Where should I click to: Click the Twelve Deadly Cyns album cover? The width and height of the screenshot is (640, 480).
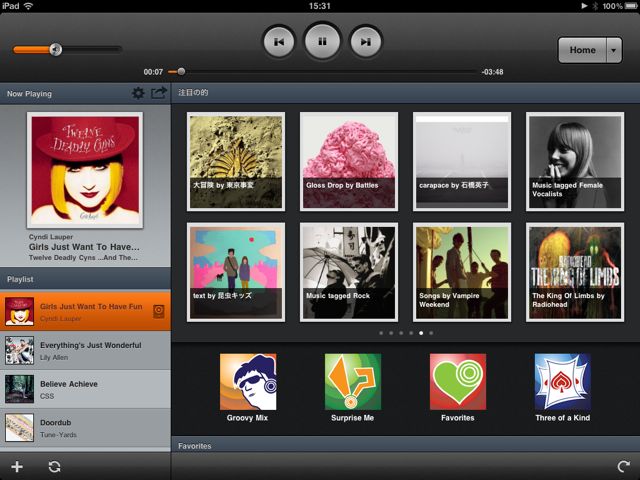click(x=85, y=170)
